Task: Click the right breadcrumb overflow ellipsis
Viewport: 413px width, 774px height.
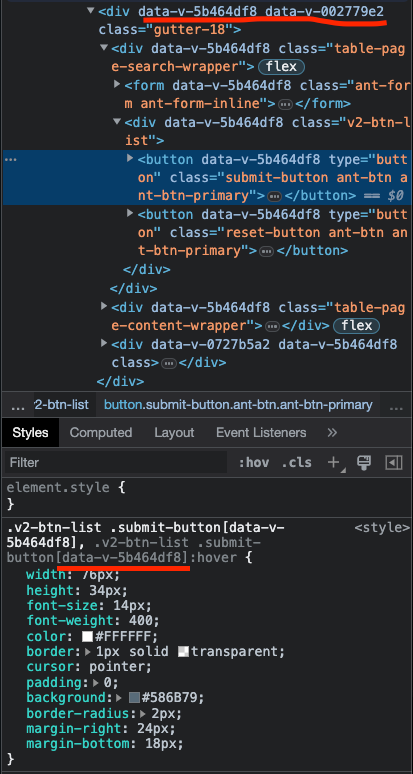Action: coord(396,406)
